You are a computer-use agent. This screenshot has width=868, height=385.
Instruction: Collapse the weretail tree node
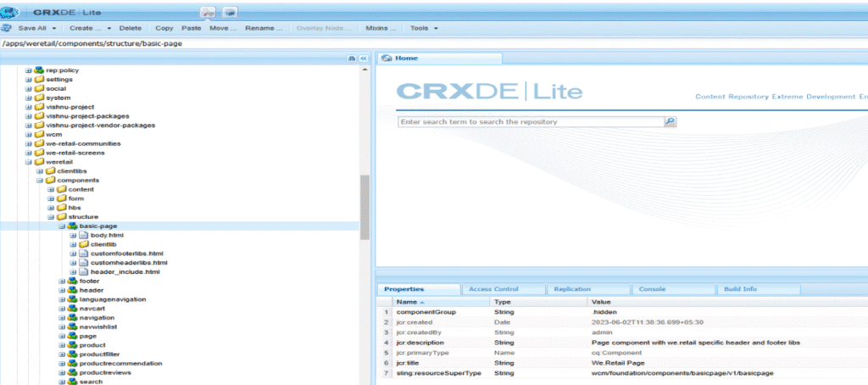[29, 162]
